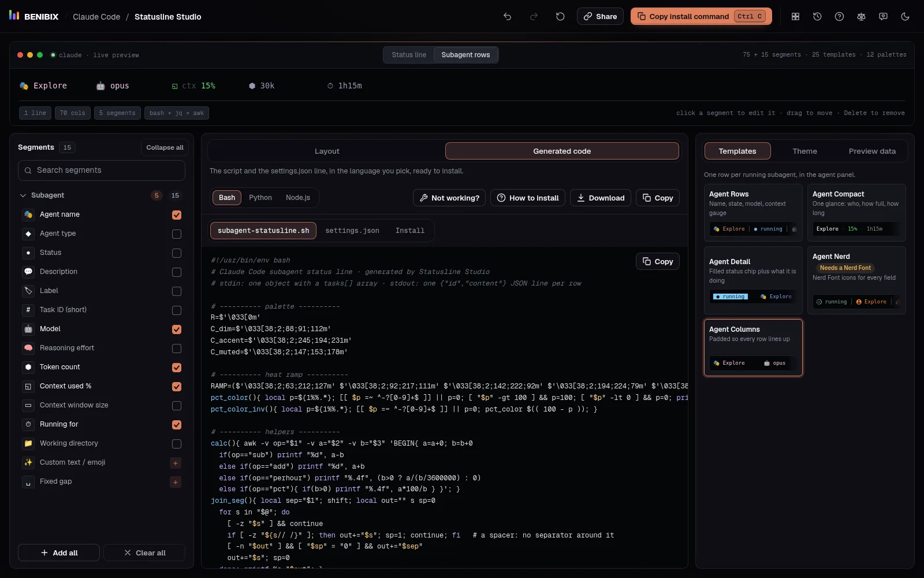The height and width of the screenshot is (578, 924).
Task: Enable the Working directory checkbox
Action: tap(177, 444)
